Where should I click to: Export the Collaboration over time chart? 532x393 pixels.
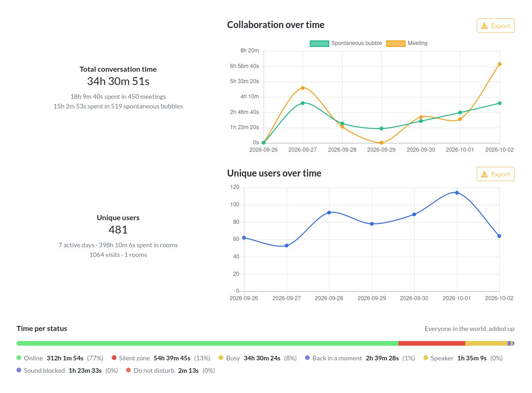(x=495, y=26)
